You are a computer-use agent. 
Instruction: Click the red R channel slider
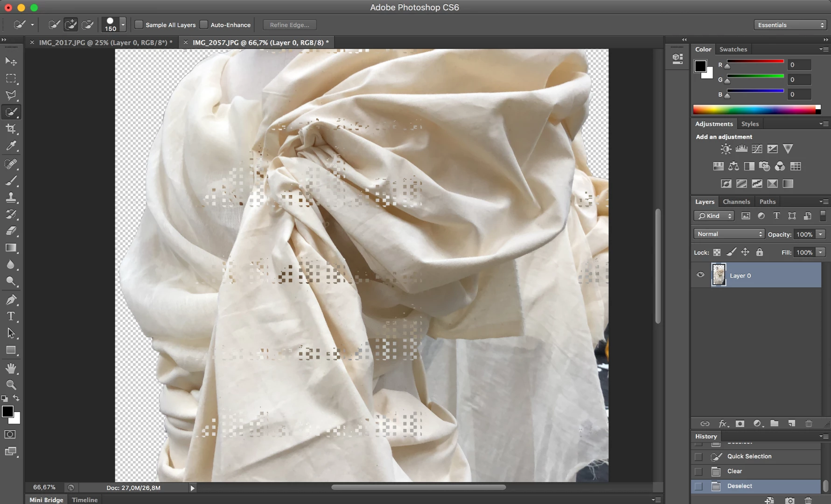(755, 62)
